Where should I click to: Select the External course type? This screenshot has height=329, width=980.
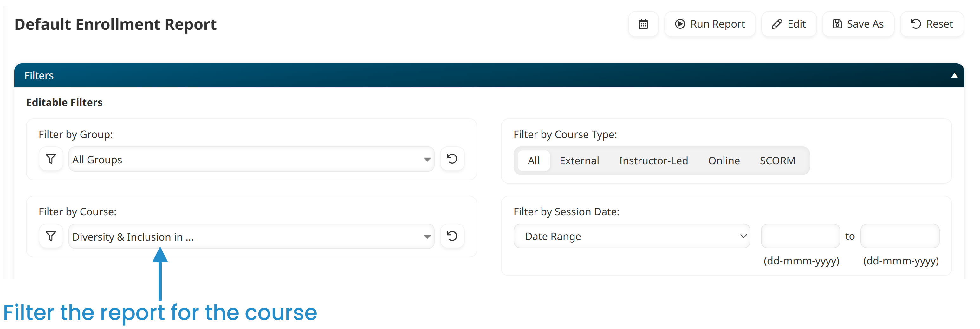[x=579, y=161]
